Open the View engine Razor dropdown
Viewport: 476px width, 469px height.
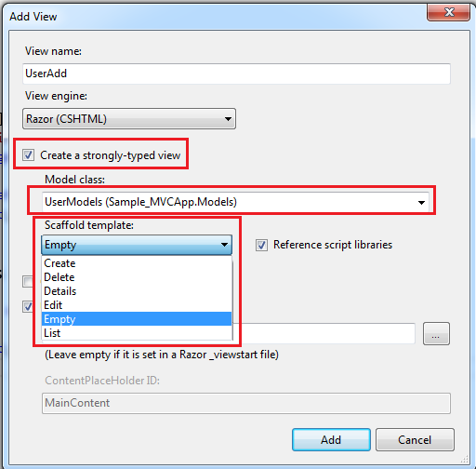(129, 119)
